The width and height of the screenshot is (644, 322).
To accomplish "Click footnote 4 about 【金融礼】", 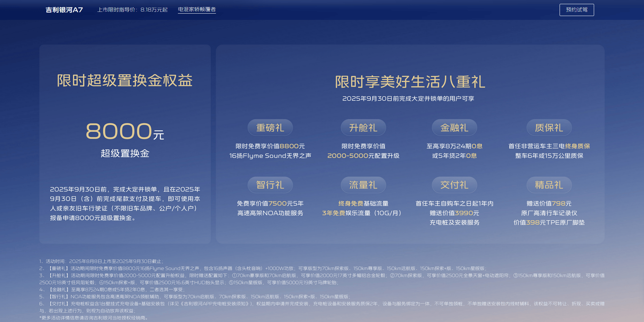I will point(112,290).
